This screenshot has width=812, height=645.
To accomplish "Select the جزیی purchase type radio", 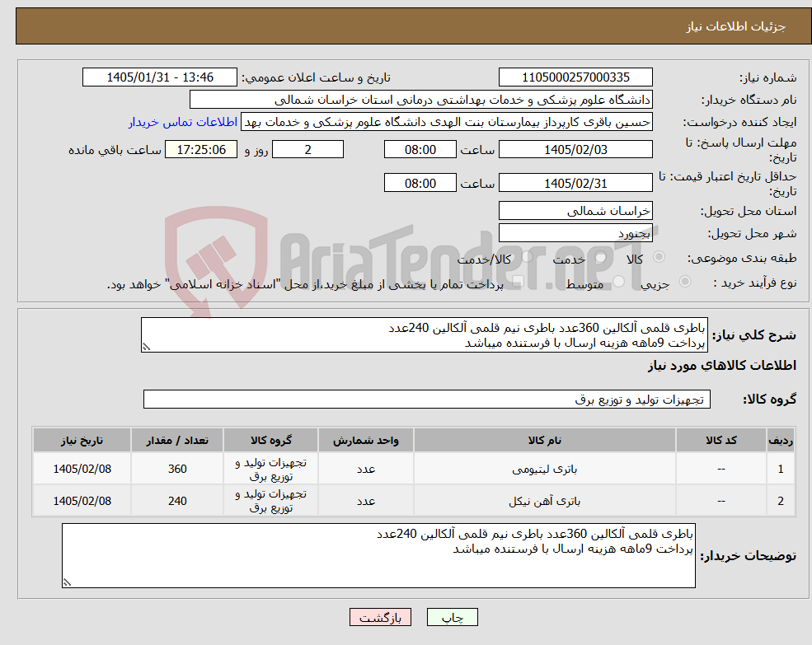I will (684, 282).
